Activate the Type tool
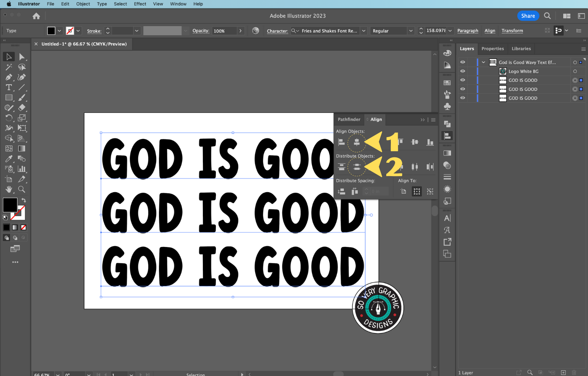The image size is (588, 376). coord(8,87)
